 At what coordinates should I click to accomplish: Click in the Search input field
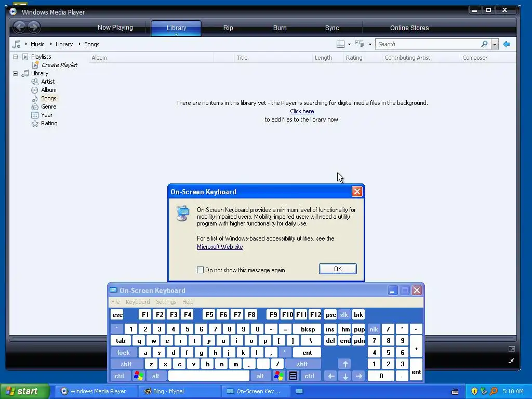tap(428, 44)
